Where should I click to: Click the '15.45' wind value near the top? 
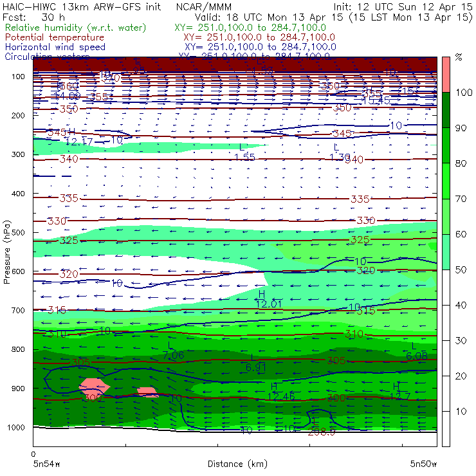[376, 101]
